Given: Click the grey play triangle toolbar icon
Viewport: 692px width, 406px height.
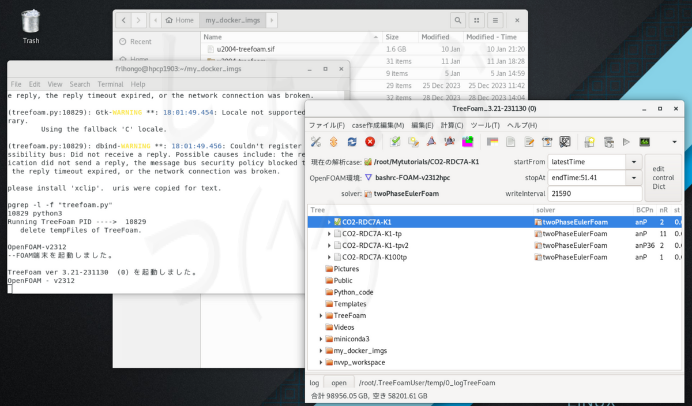Looking at the screenshot, I should [x=626, y=142].
